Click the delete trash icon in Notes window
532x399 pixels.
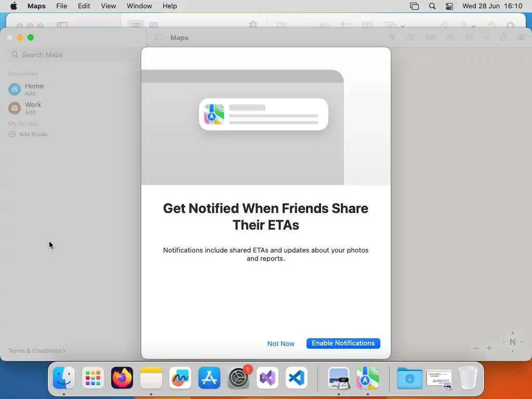coord(253,24)
